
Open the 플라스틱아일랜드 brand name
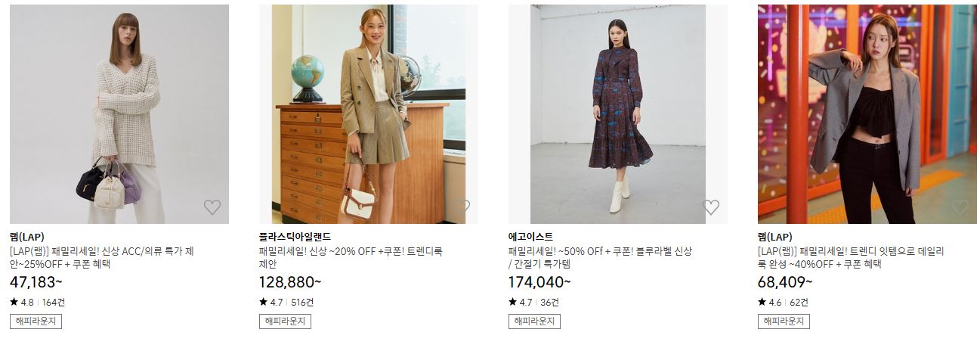pos(295,237)
